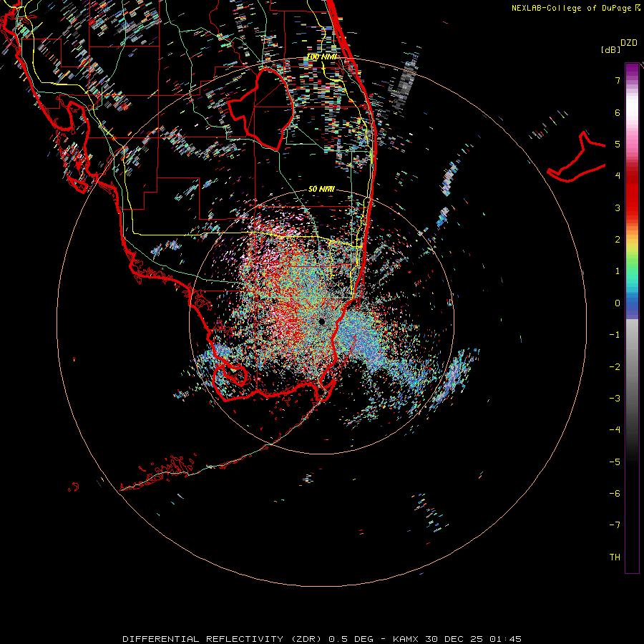
Task: Click the 5 value on the colorbar scale
Action: pos(618,144)
